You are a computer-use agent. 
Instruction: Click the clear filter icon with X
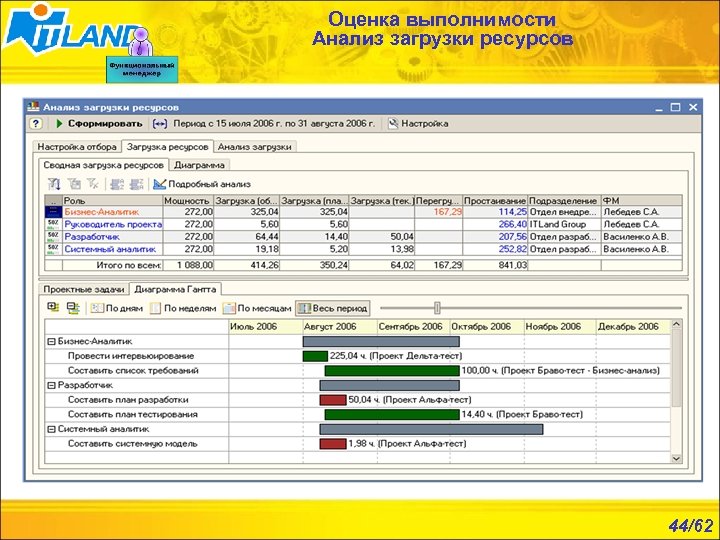coord(93,184)
